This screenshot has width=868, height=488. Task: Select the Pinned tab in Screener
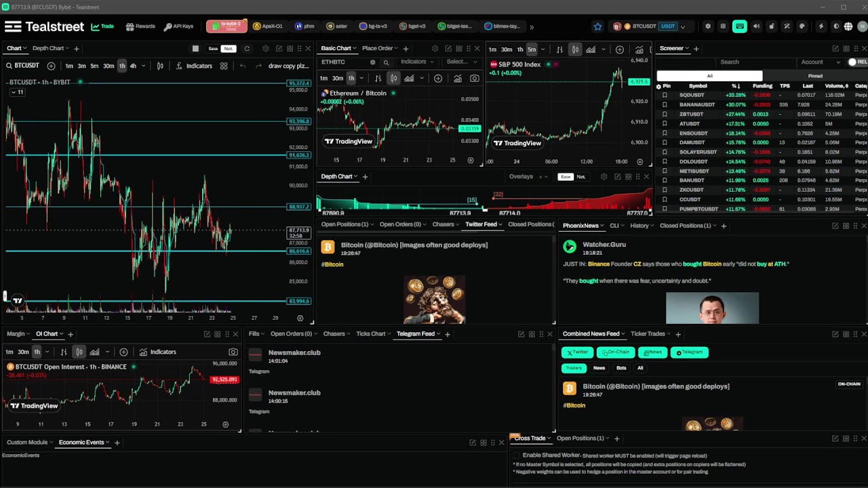pyautogui.click(x=815, y=76)
